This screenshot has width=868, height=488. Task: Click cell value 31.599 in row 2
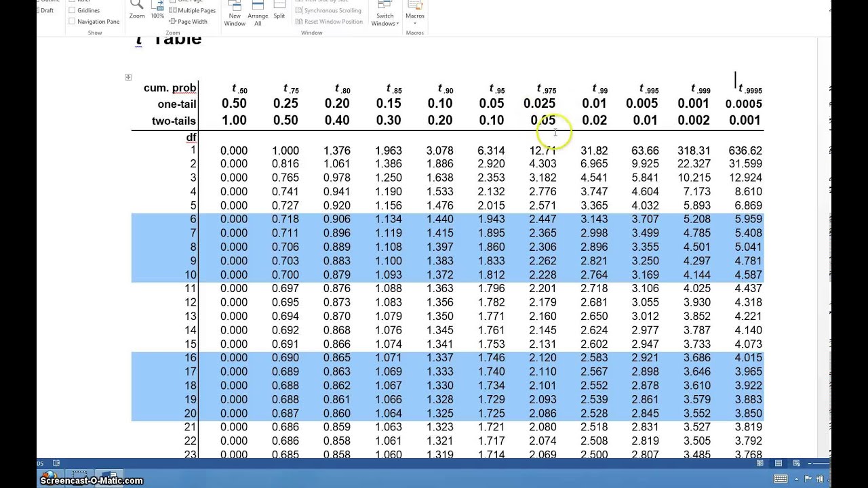tap(745, 164)
